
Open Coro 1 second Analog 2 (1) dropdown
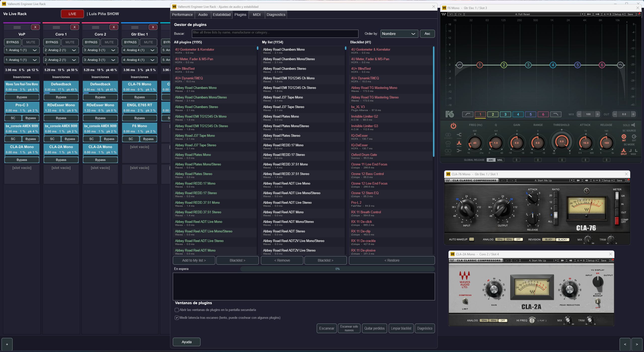(x=61, y=60)
